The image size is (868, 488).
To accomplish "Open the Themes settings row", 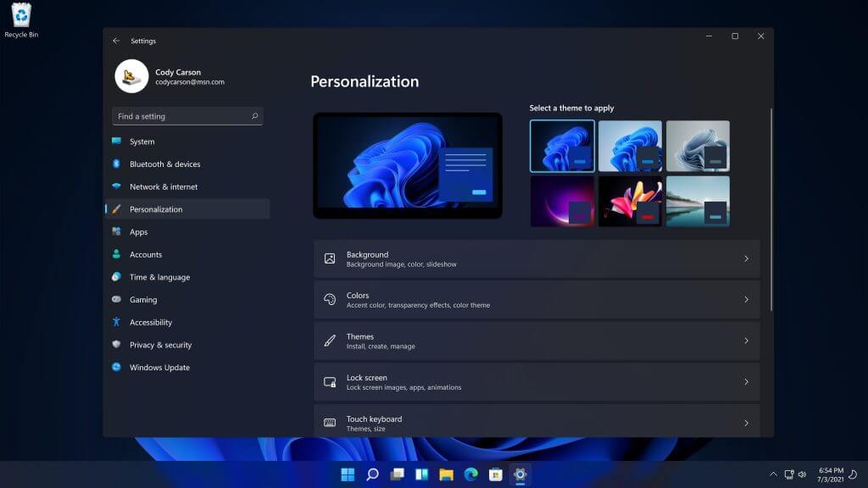I will click(x=537, y=341).
